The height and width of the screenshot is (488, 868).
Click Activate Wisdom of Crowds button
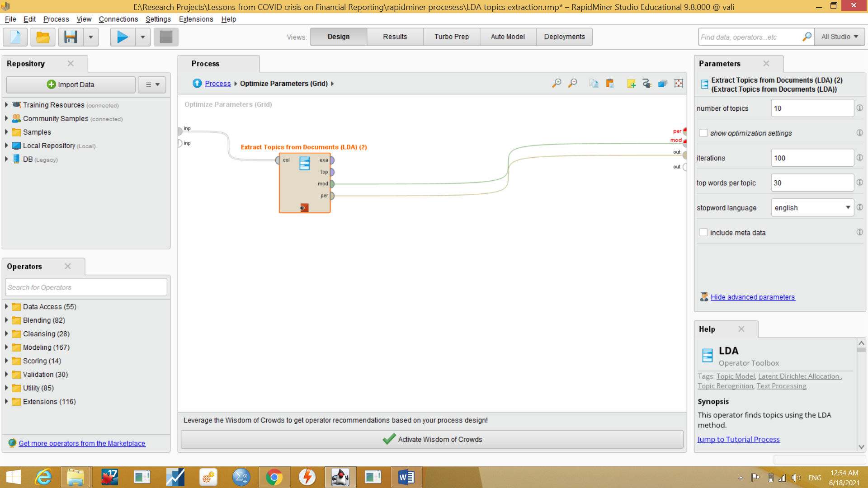(x=432, y=439)
